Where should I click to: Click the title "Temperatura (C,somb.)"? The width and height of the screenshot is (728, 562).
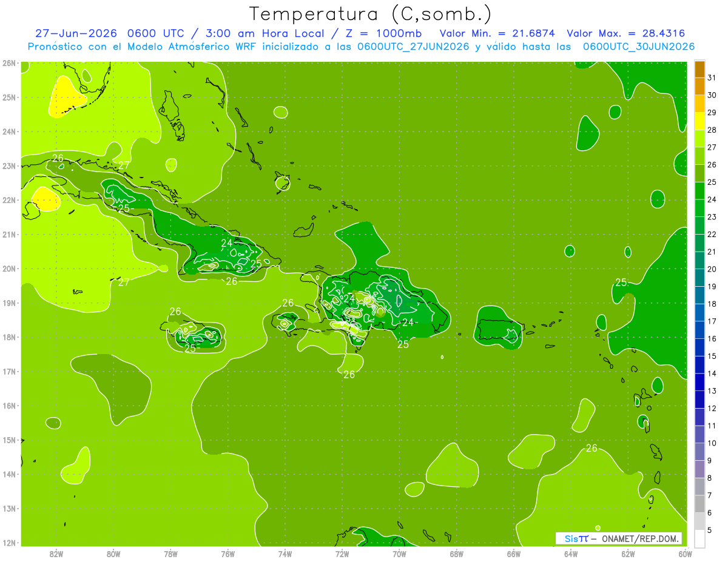(x=371, y=14)
